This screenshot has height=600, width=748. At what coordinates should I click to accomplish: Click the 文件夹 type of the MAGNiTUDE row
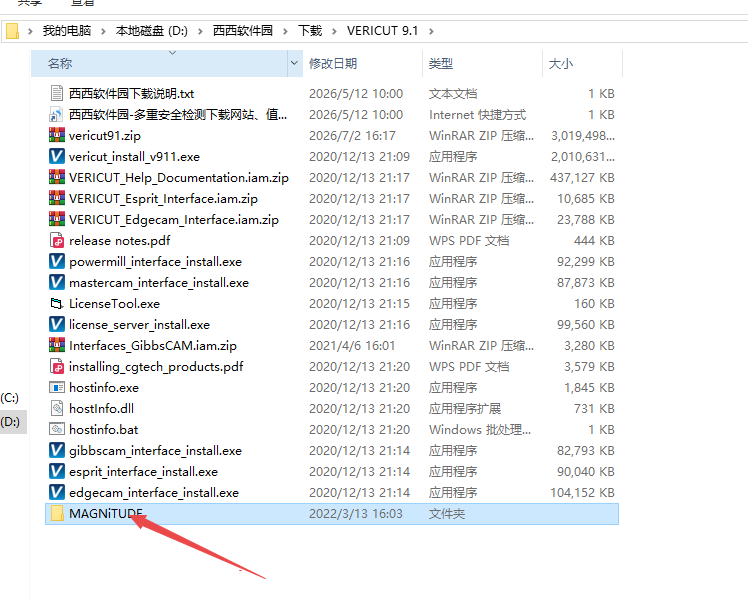(447, 514)
